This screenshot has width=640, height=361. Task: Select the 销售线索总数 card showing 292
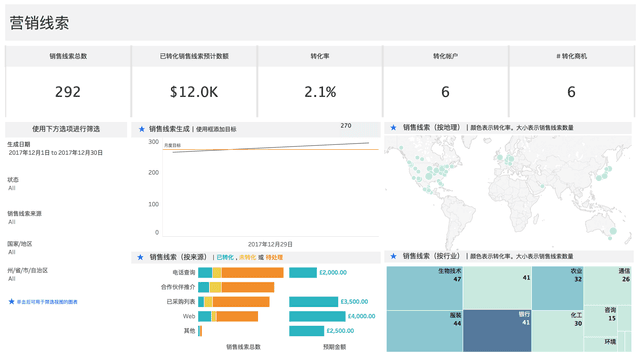point(68,81)
